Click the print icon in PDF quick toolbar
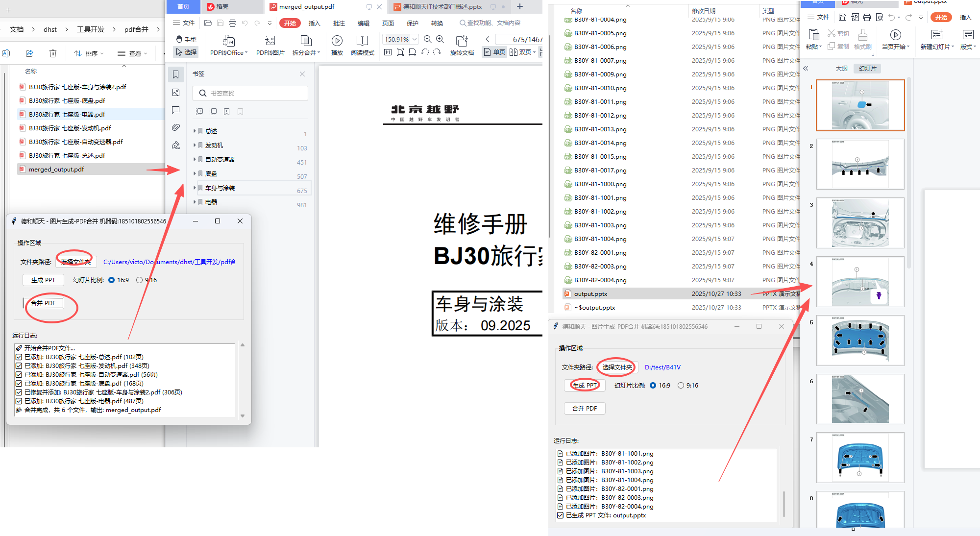 pos(232,23)
